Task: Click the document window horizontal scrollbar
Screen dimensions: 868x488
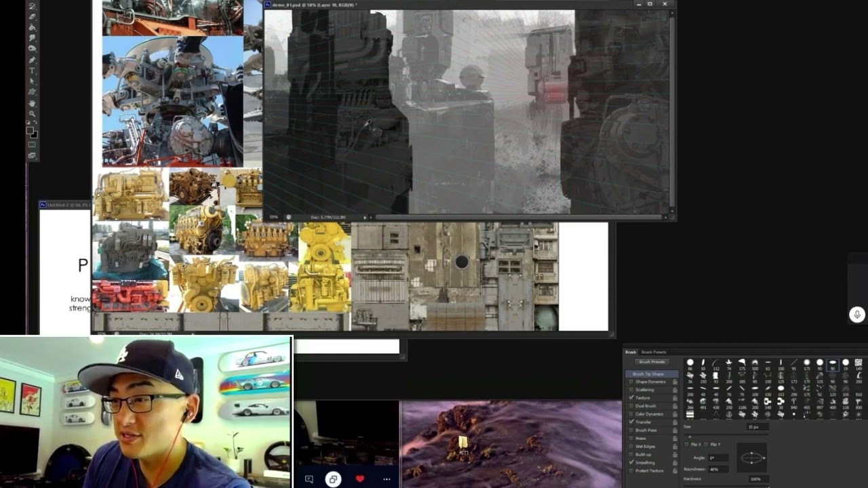Action: 519,217
